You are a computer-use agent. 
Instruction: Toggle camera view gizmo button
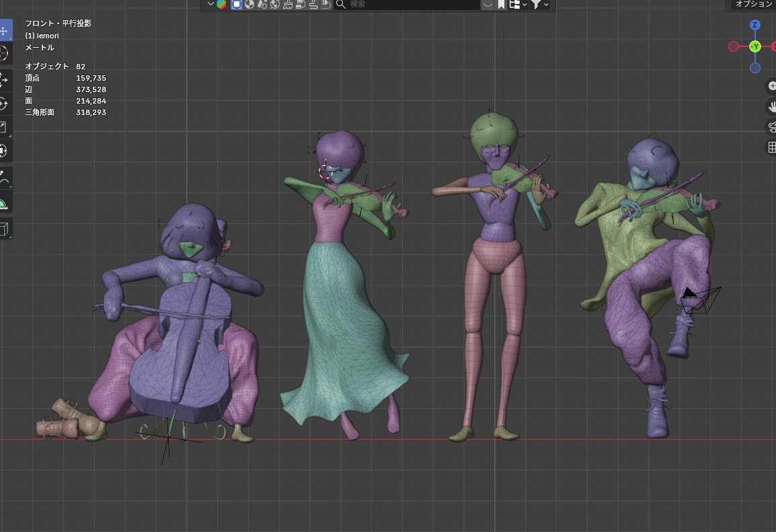tap(771, 126)
